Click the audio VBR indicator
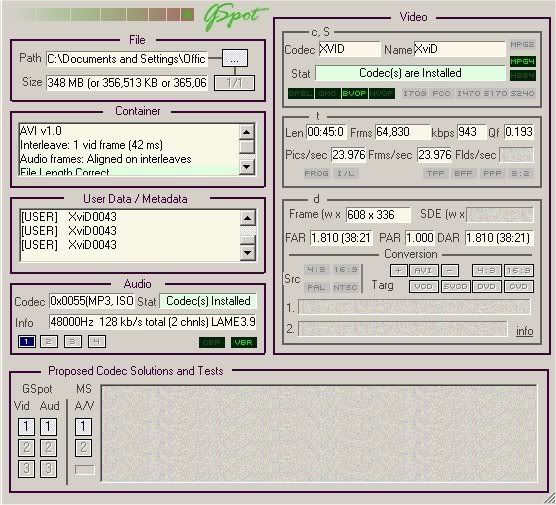556x505 pixels. point(244,343)
